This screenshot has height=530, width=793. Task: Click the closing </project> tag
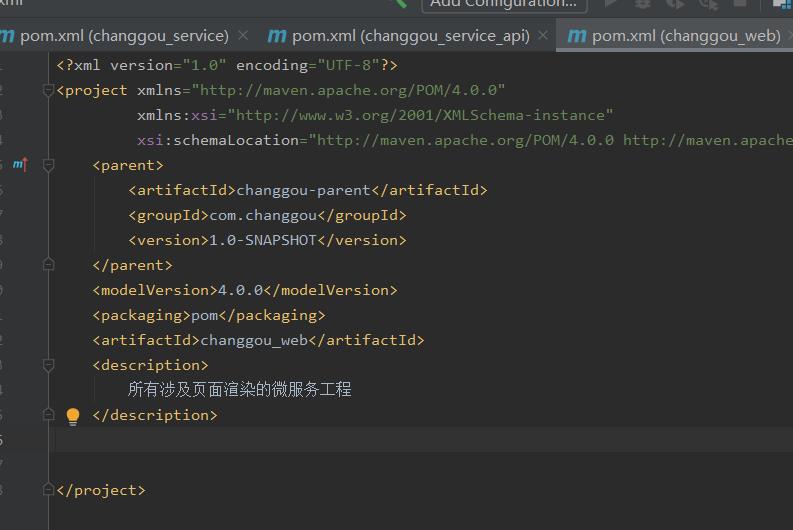tap(101, 490)
